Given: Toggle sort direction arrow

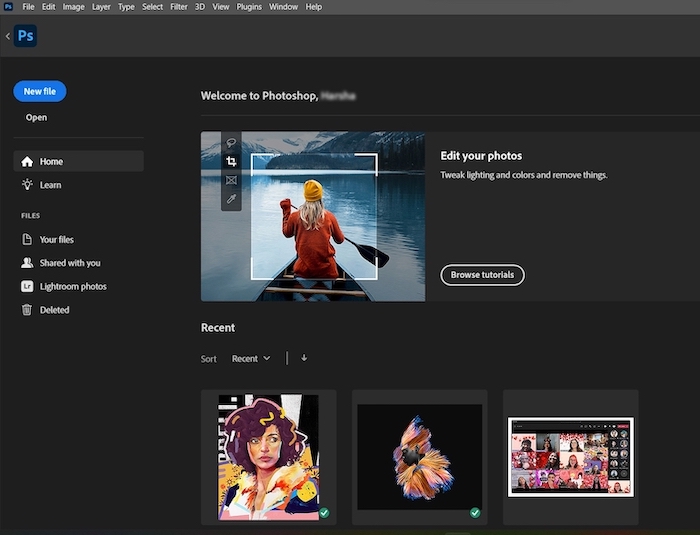Looking at the screenshot, I should coord(304,358).
